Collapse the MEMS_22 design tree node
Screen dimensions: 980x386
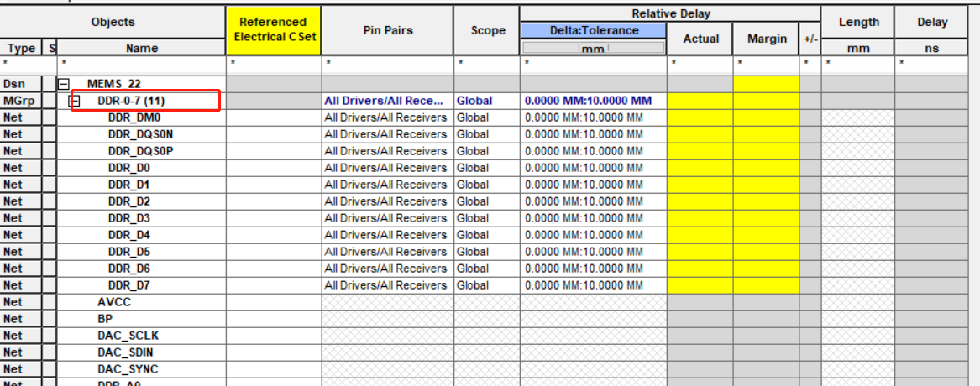tap(63, 84)
